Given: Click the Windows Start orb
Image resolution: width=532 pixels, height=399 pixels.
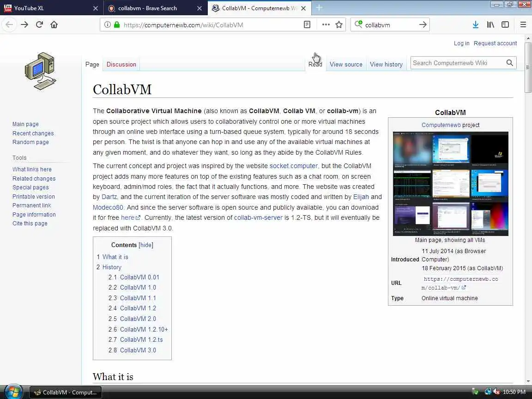Looking at the screenshot, I should point(13,392).
